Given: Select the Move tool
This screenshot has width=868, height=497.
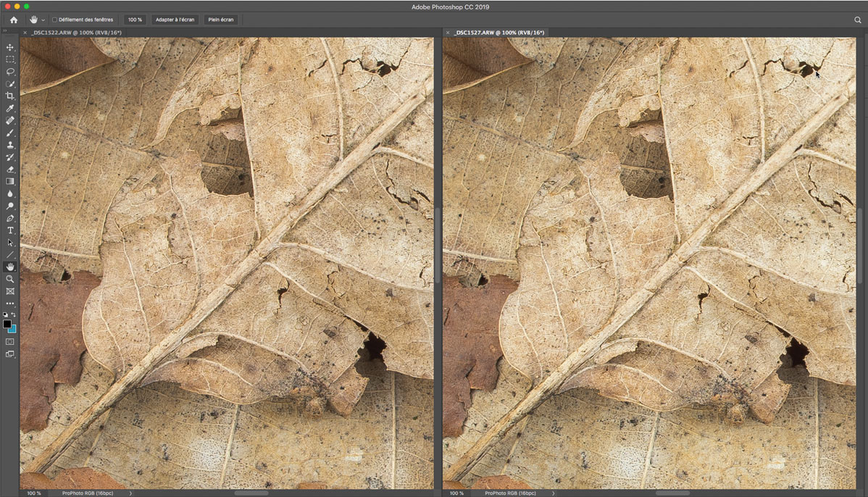Looking at the screenshot, I should click(10, 47).
